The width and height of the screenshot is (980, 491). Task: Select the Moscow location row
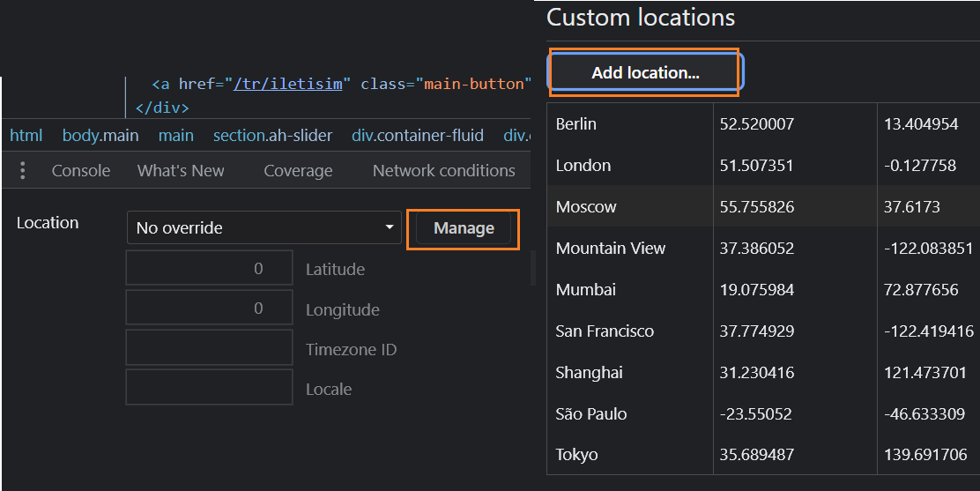[x=763, y=206]
